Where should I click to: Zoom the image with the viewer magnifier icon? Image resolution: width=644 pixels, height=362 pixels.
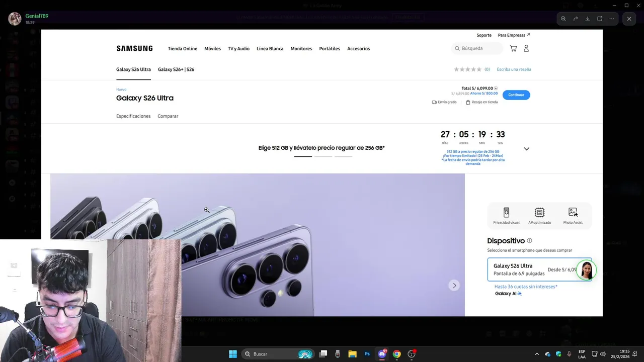[x=563, y=19]
